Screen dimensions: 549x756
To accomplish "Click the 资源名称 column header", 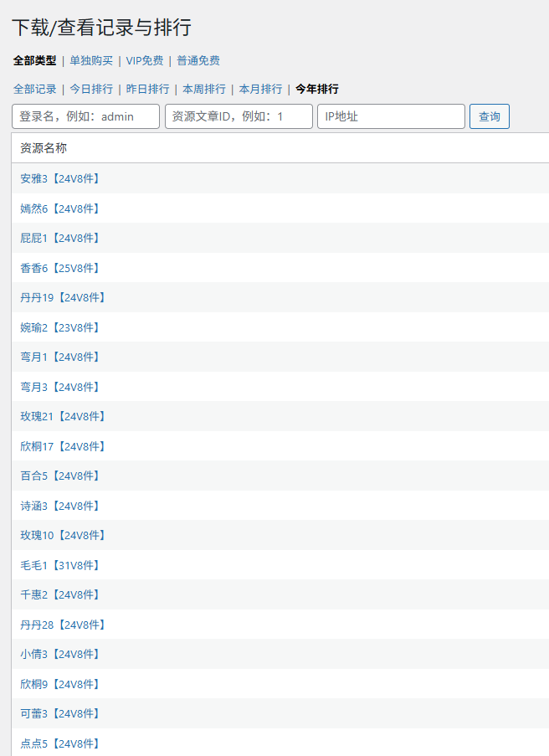I will point(44,148).
